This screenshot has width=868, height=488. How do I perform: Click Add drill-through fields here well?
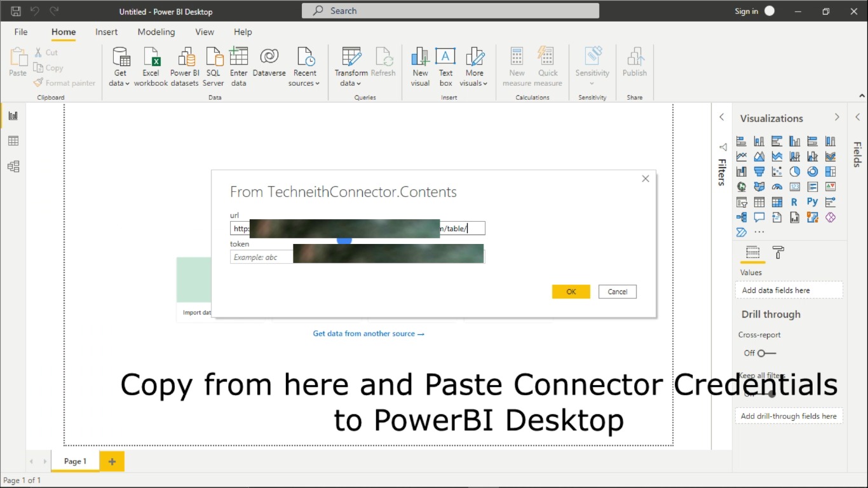(789, 416)
